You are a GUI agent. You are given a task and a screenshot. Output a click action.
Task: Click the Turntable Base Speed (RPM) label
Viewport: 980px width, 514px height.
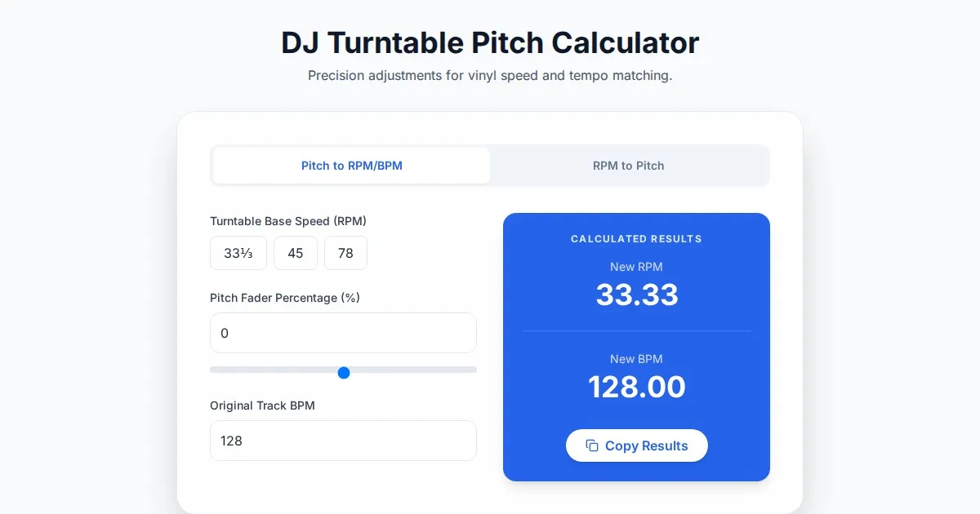(288, 221)
